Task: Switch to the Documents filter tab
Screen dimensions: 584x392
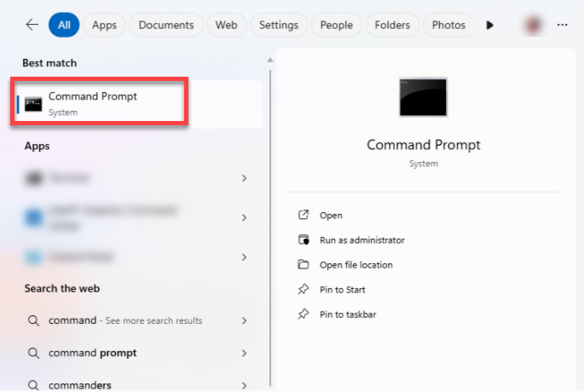Action: pyautogui.click(x=166, y=25)
